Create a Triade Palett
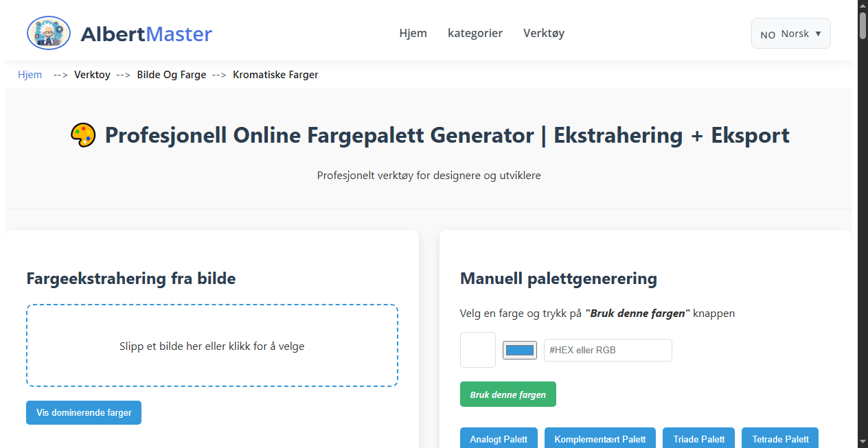This screenshot has width=868, height=448. [698, 439]
